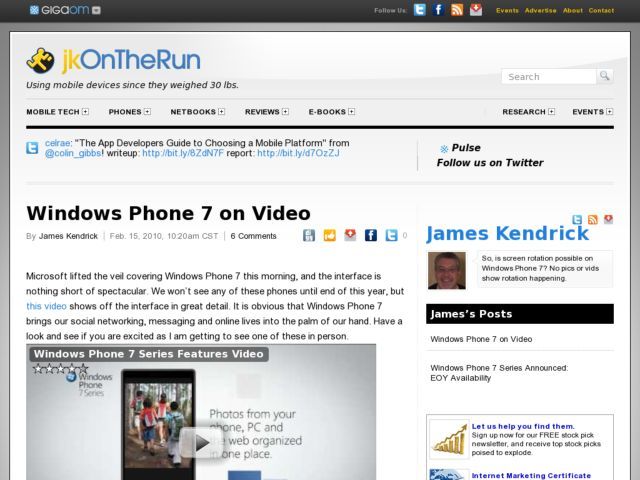
Task: Click the screen rotation tweet text
Action: coord(540,268)
